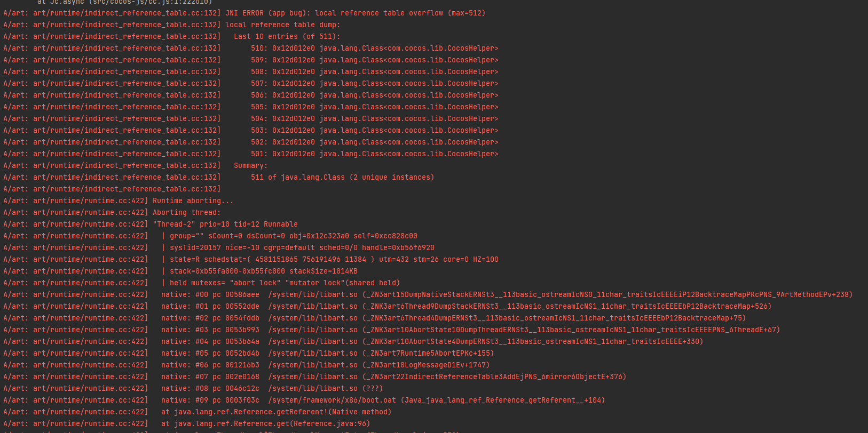The height and width of the screenshot is (433, 868).
Task: Select entry 510 CocosHelper log line
Action: point(374,48)
